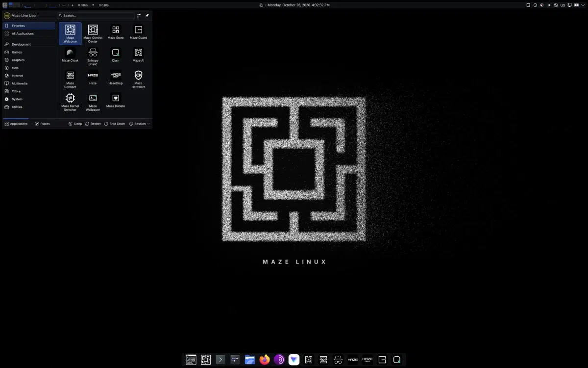Click the Shut Down button
588x368 pixels.
click(x=114, y=124)
